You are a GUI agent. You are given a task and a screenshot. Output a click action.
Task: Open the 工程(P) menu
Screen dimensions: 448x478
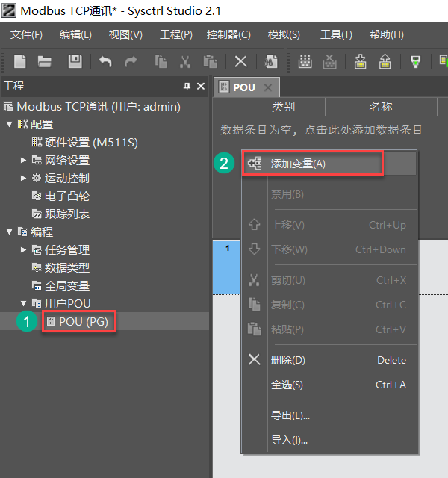[176, 35]
